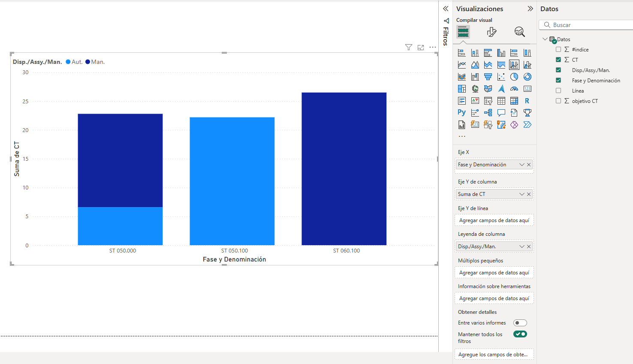Open Disp./Assy./Man. dropdown in Leyenda de columna
The height and width of the screenshot is (364, 633).
tap(522, 247)
